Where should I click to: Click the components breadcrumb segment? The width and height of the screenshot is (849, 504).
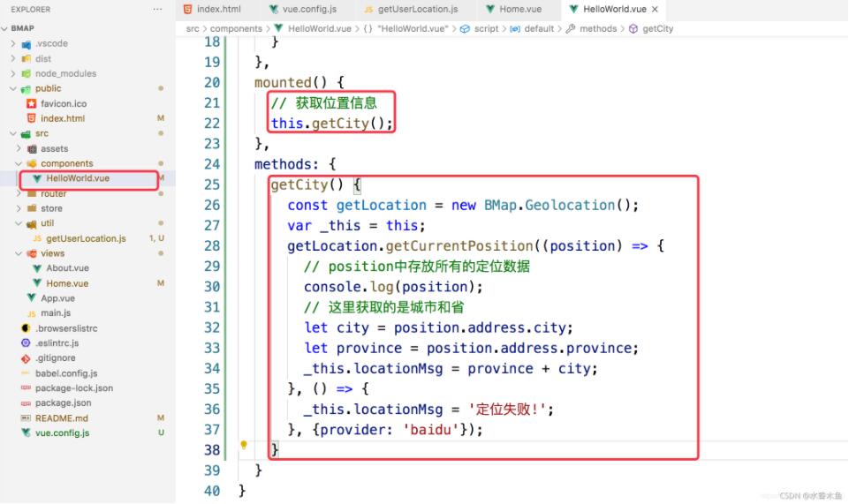point(236,28)
